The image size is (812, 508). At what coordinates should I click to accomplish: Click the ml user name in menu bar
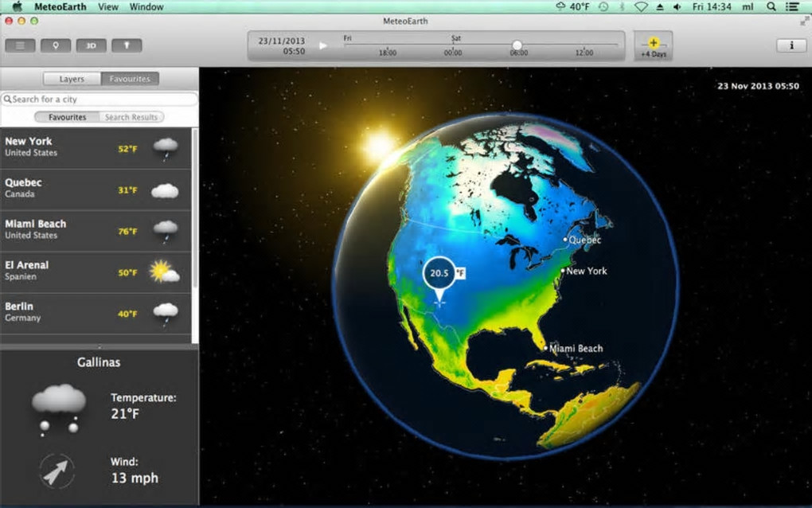point(748,6)
